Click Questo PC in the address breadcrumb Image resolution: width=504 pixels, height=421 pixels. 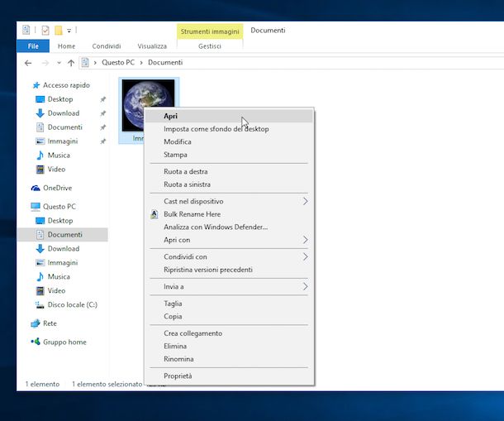click(x=119, y=63)
